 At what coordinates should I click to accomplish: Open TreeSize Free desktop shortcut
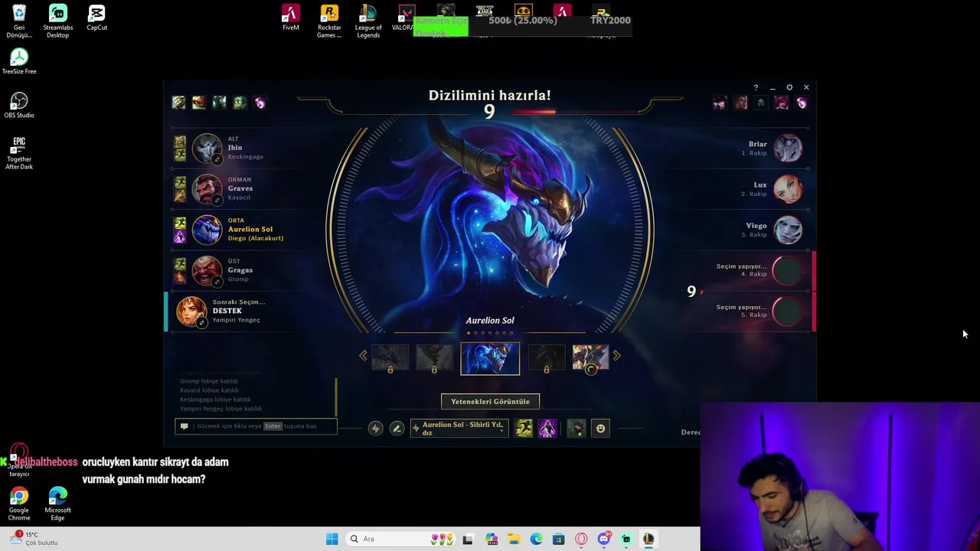pyautogui.click(x=19, y=61)
